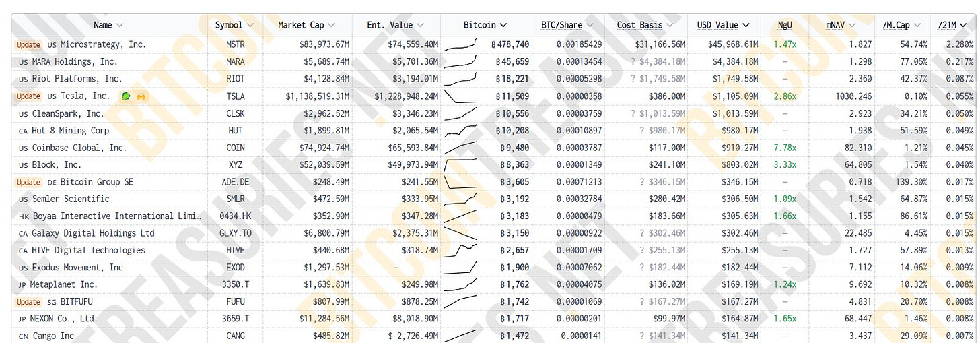Click Update badge on Bitcoin Group SE row
Viewport: 980px width, 343px height.
tap(28, 182)
